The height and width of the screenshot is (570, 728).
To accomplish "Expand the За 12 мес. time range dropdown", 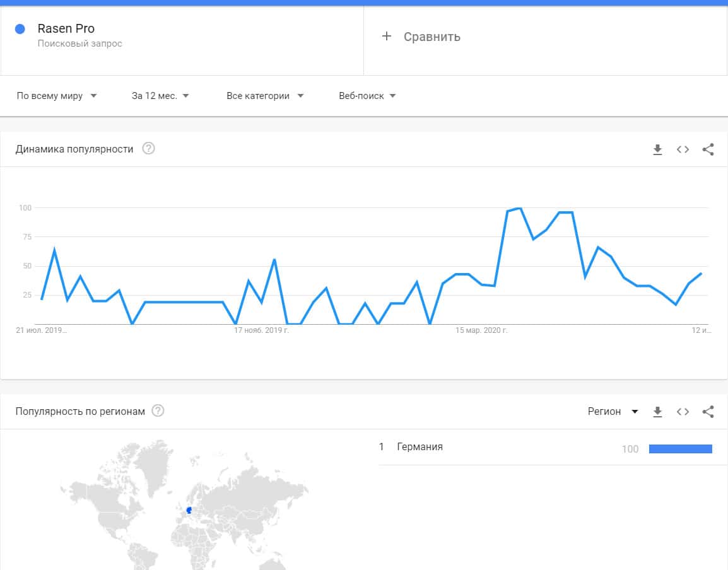I will click(160, 96).
